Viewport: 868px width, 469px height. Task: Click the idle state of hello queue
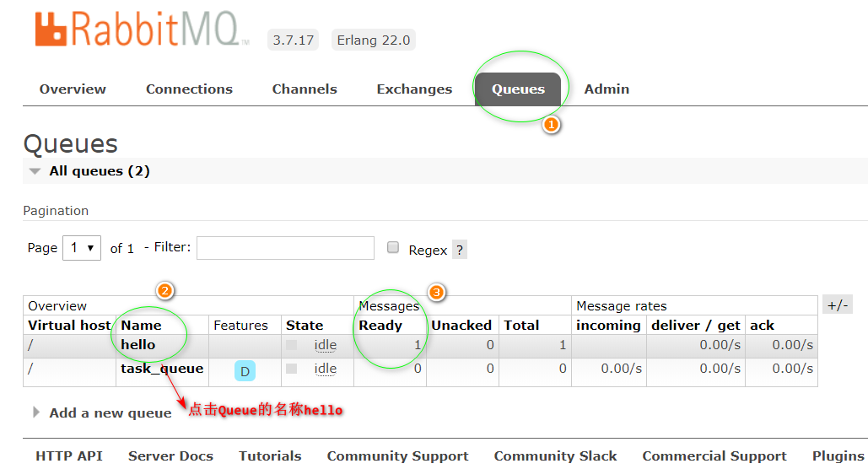pyautogui.click(x=325, y=345)
